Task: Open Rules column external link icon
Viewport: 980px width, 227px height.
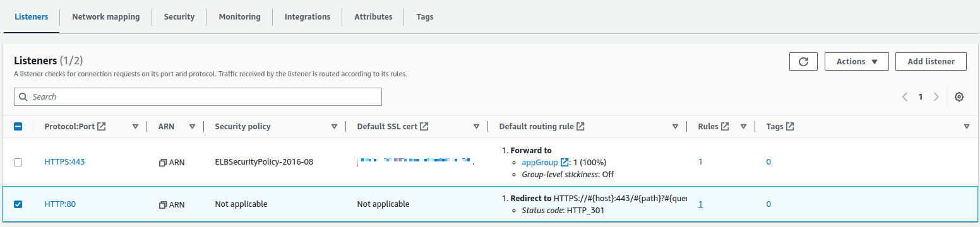Action: click(725, 126)
